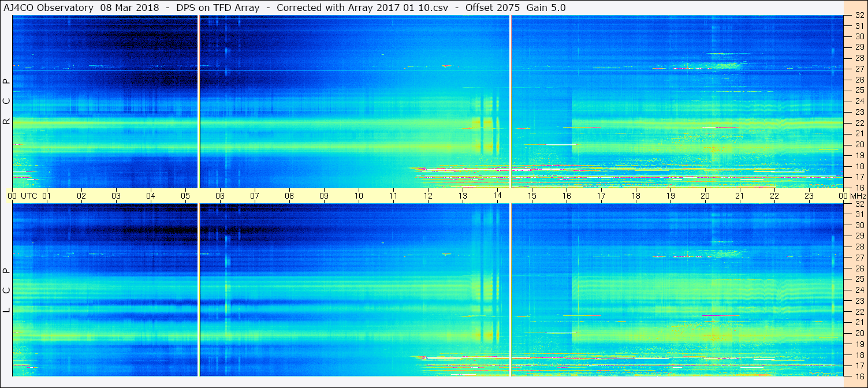Click the 08 Mar 2018 date text
This screenshot has height=388, width=868.
pyautogui.click(x=130, y=8)
